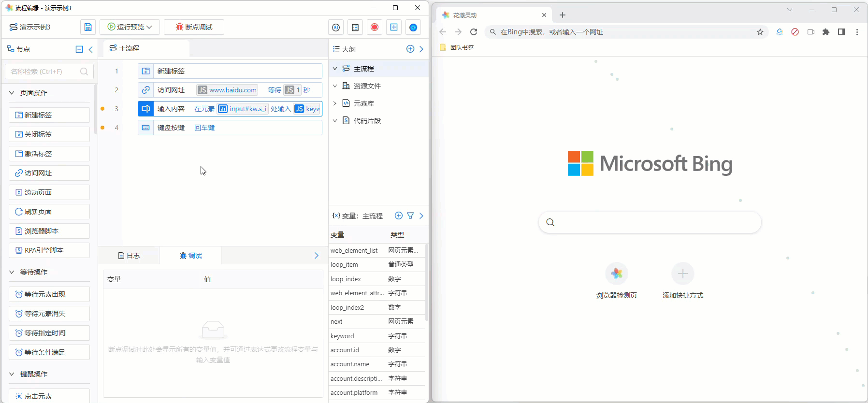
Task: Select the 等待元素消失 node
Action: pos(49,314)
